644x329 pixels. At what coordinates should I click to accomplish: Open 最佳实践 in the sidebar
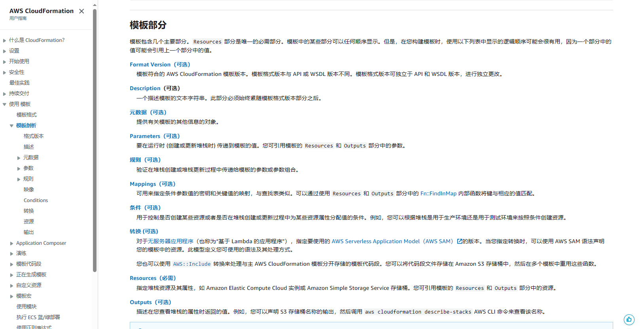coord(19,83)
